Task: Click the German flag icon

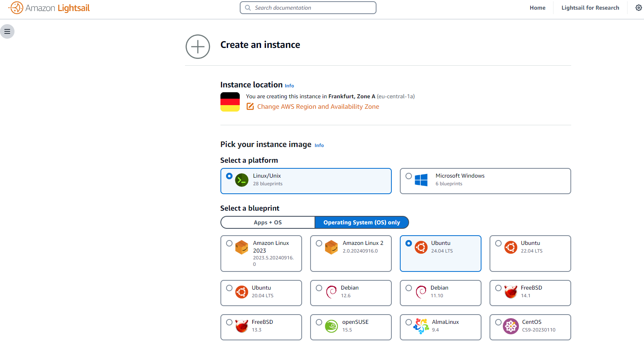Action: [230, 102]
